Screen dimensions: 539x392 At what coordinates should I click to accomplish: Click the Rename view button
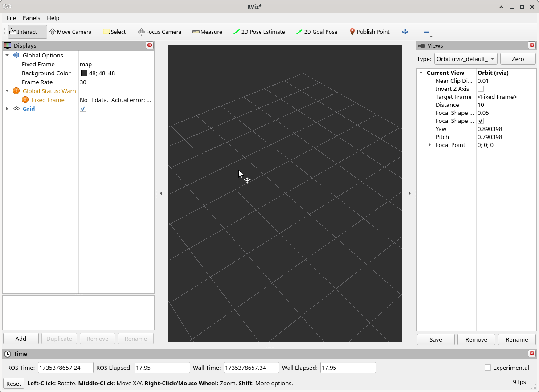tap(517, 339)
